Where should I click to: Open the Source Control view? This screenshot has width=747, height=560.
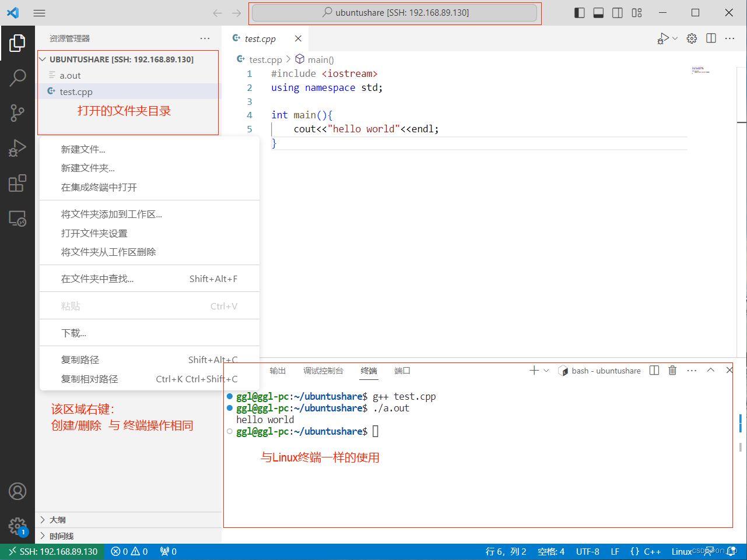pyautogui.click(x=17, y=113)
